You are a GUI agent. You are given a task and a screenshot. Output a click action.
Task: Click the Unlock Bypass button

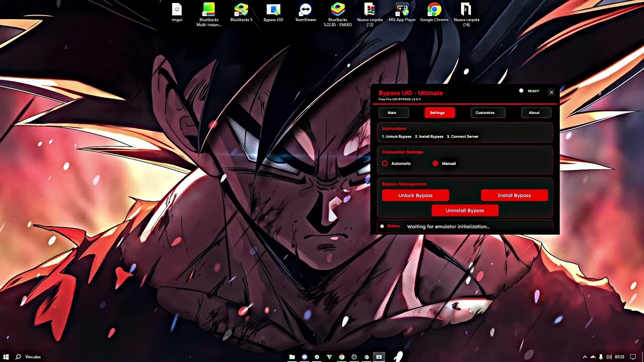416,195
